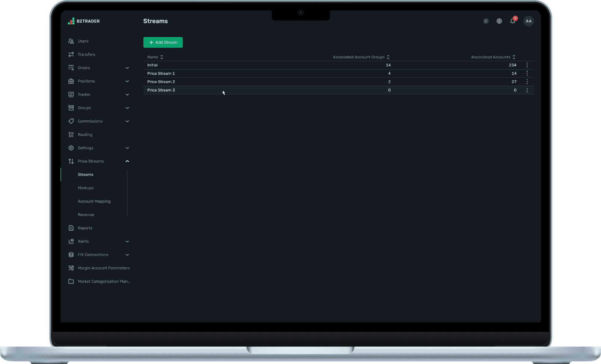Screen dimensions: 601x364
Task: Click the Trades checklist icon
Action: [x=71, y=94]
